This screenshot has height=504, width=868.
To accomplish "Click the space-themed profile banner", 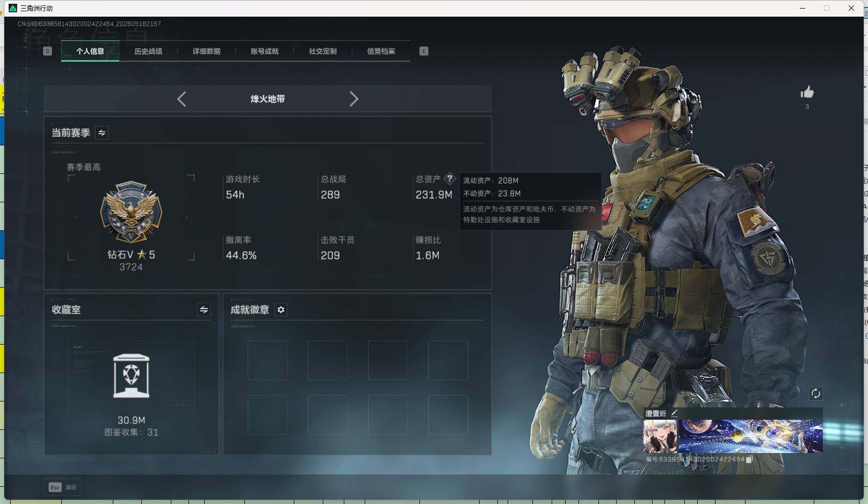I will point(750,436).
